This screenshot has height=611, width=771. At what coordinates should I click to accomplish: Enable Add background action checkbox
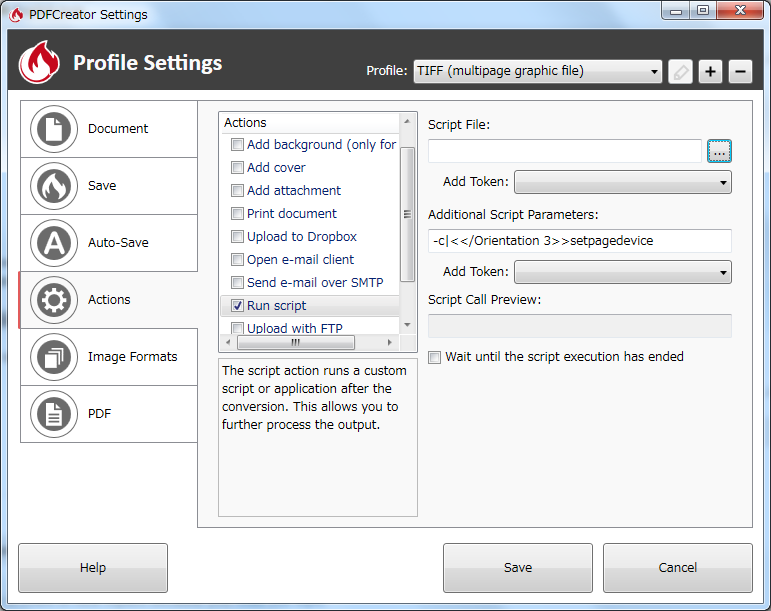tap(237, 145)
